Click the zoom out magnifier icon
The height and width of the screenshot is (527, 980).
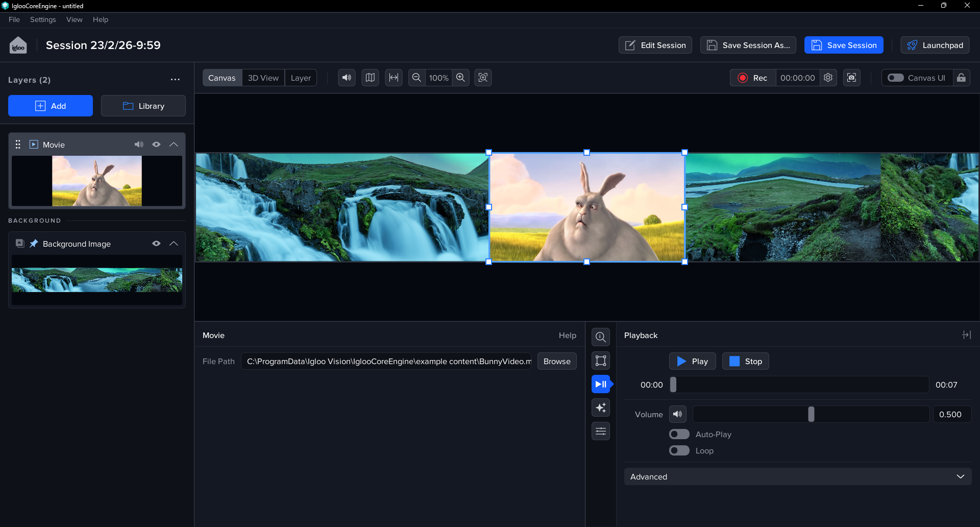click(416, 78)
